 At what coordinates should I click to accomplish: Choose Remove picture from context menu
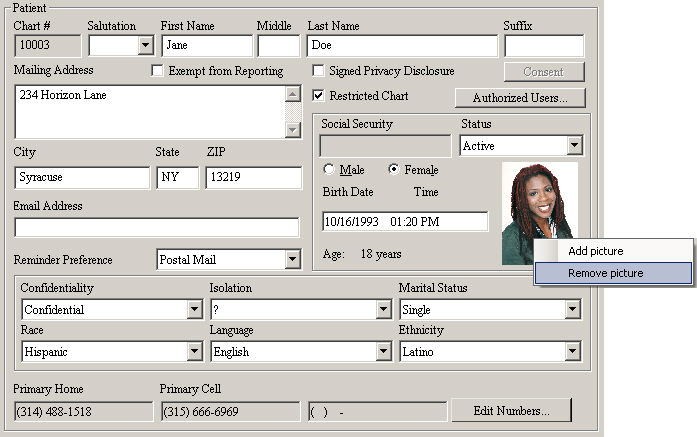(605, 273)
